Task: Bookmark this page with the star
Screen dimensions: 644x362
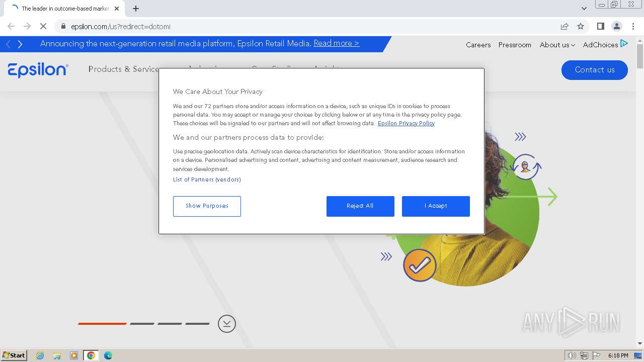Action: 581,26
